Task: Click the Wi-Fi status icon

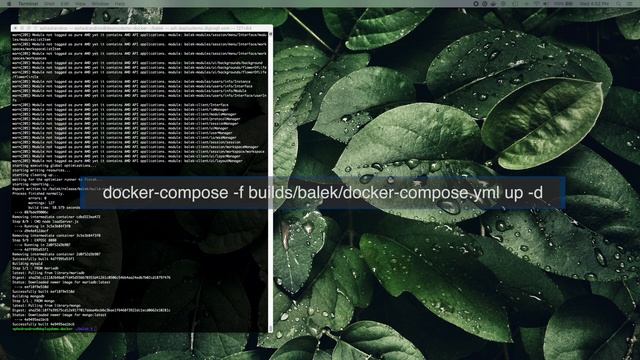Action: point(536,3)
